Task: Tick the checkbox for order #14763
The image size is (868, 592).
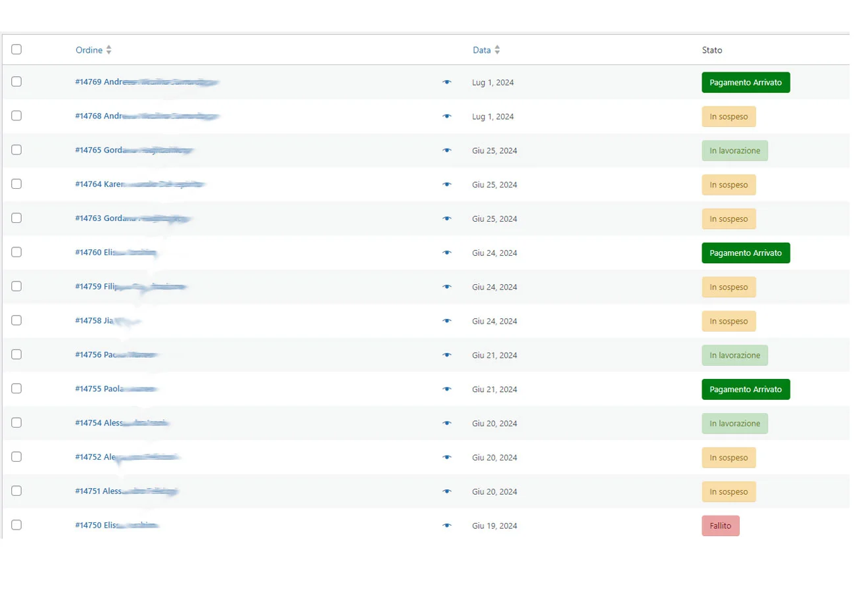Action: [16, 218]
